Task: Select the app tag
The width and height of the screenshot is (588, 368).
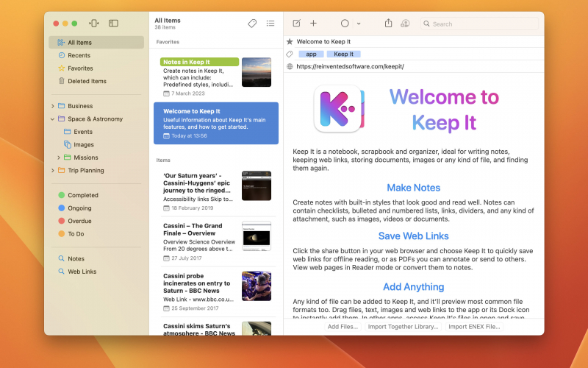Action: (311, 54)
